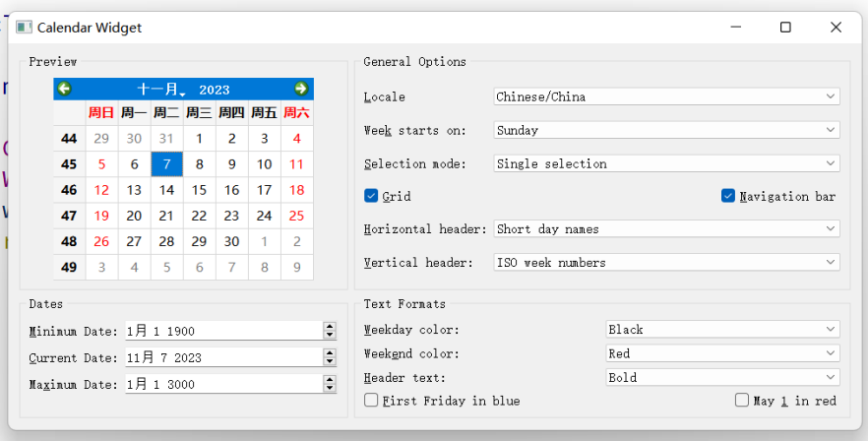Select Saturday November 18
The image size is (868, 441).
click(x=297, y=190)
